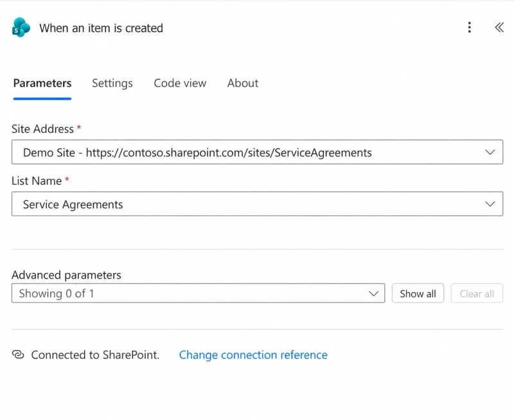Open the About tab

pyautogui.click(x=243, y=83)
